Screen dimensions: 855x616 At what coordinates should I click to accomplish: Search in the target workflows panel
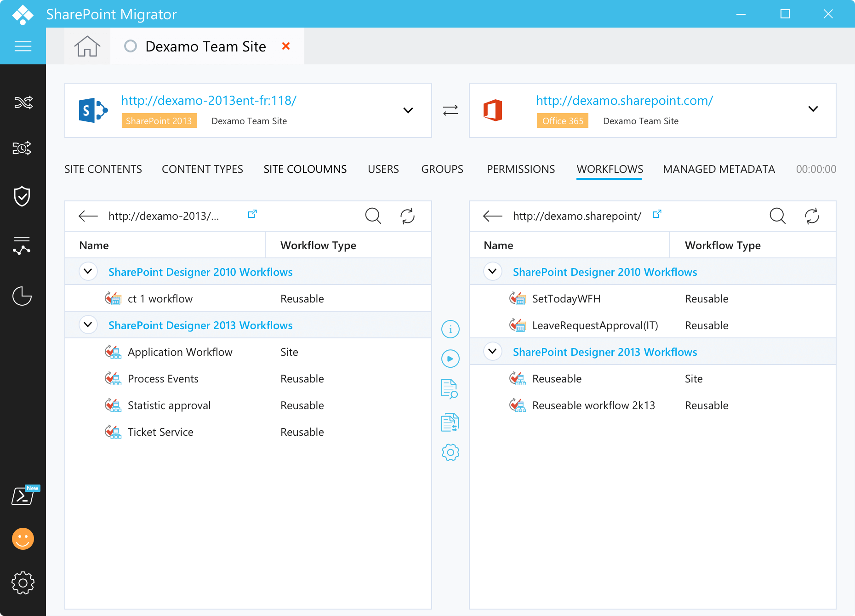coord(778,216)
